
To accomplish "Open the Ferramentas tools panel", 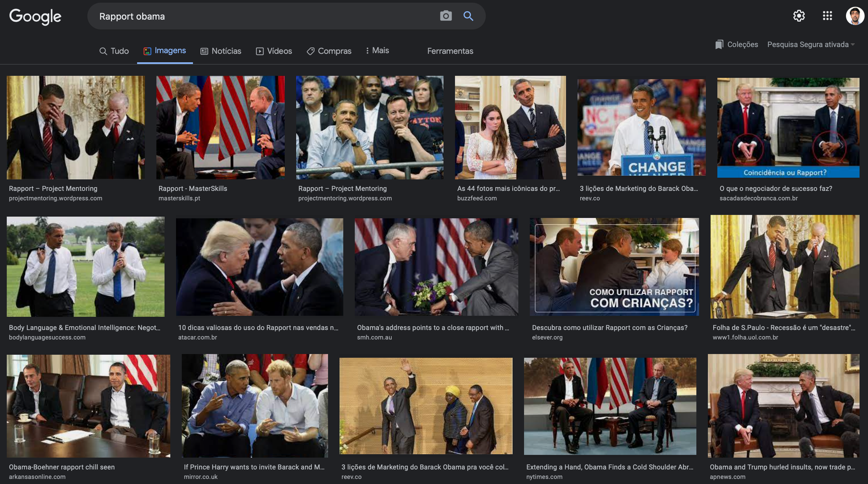I will point(450,51).
